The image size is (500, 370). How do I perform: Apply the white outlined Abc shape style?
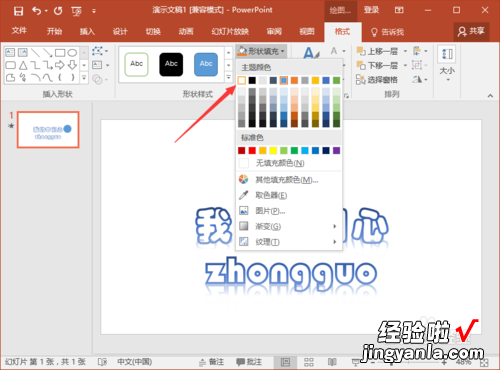136,64
